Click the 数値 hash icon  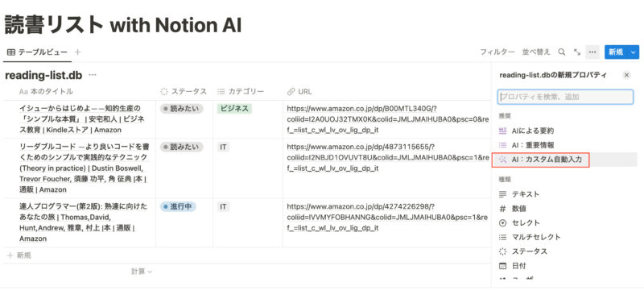[x=502, y=209]
